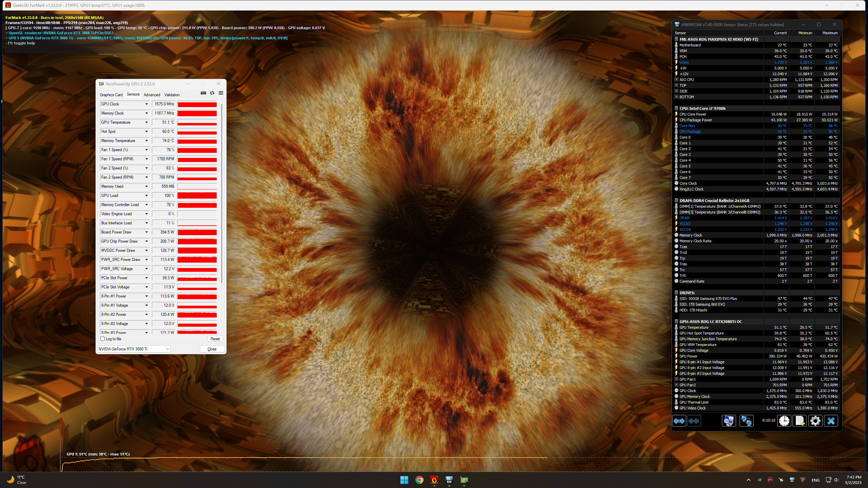Click HWiNFO reset clock icon
The width and height of the screenshot is (868, 488).
(784, 421)
